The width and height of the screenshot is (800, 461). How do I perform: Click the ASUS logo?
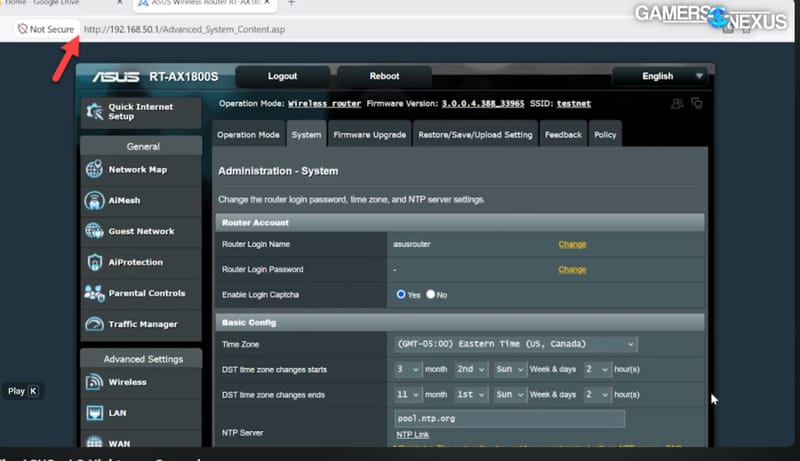(116, 77)
